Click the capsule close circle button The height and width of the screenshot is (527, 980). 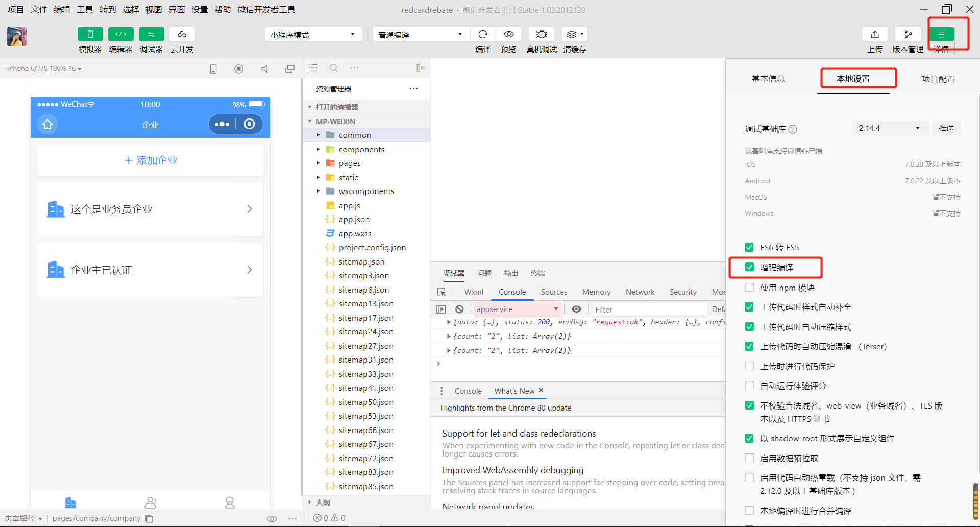point(249,124)
